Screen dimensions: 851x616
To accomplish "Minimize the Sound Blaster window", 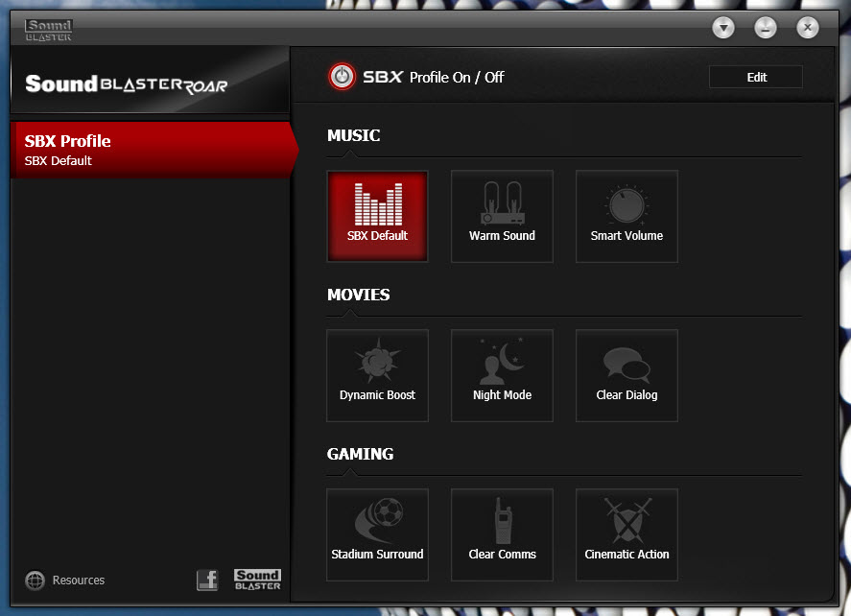I will [x=766, y=27].
